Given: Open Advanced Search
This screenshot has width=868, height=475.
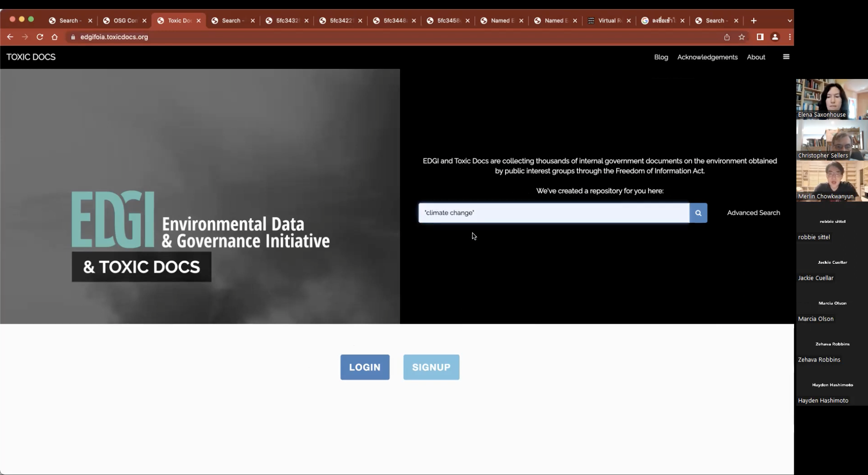Looking at the screenshot, I should 753,213.
